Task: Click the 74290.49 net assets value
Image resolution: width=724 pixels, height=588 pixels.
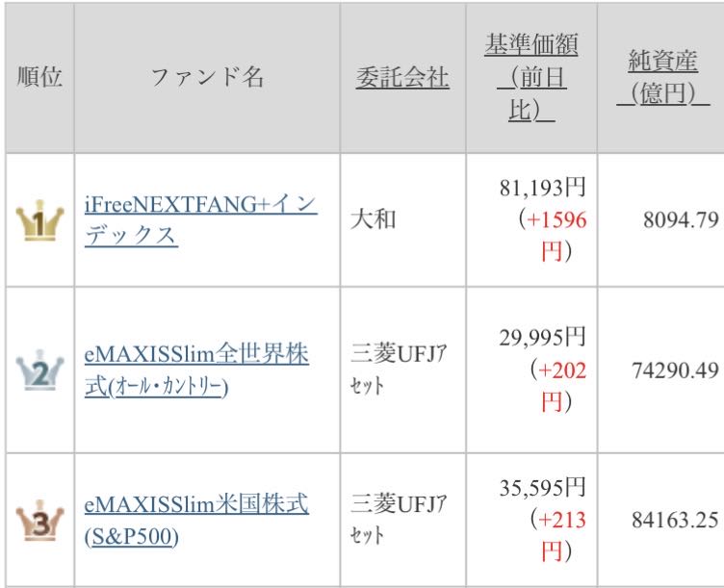Action: pyautogui.click(x=675, y=371)
